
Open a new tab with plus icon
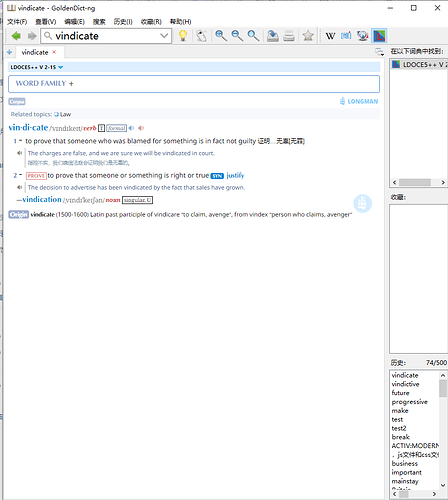(9, 52)
